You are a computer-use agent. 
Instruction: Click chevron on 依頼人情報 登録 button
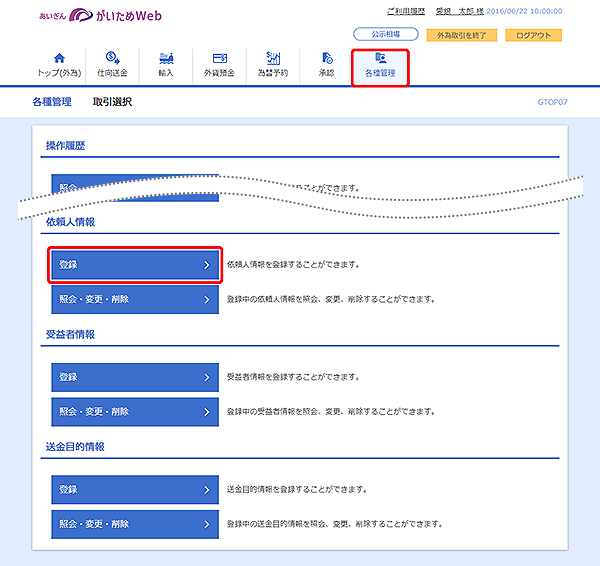[207, 265]
